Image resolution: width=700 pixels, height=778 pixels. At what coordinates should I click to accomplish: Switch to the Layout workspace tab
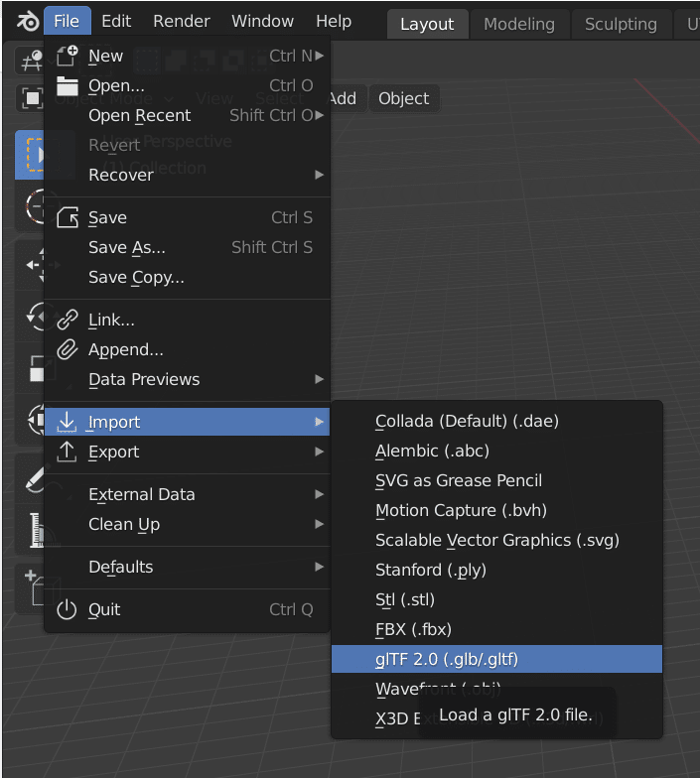427,24
